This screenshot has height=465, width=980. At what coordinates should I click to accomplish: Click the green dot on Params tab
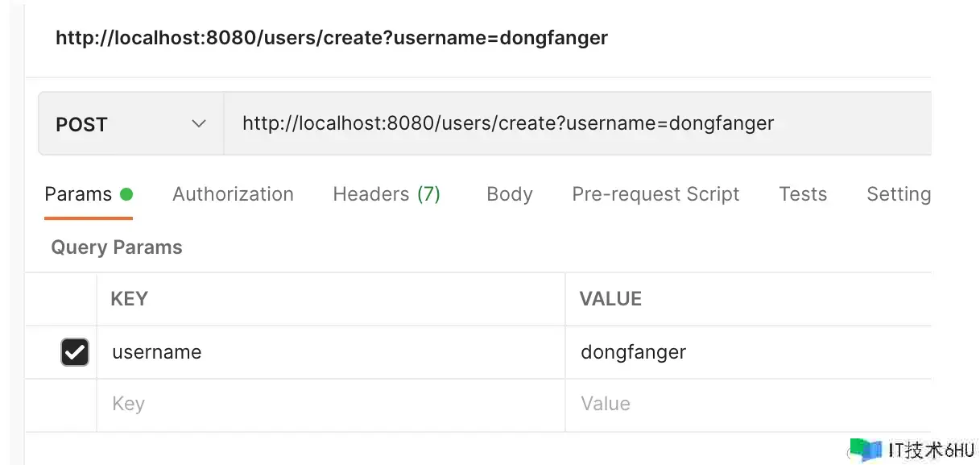[126, 194]
